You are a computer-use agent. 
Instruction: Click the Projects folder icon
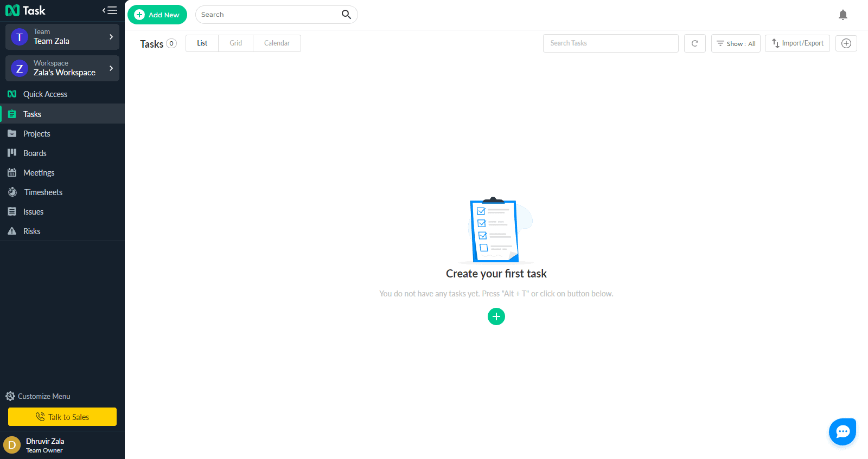point(12,133)
